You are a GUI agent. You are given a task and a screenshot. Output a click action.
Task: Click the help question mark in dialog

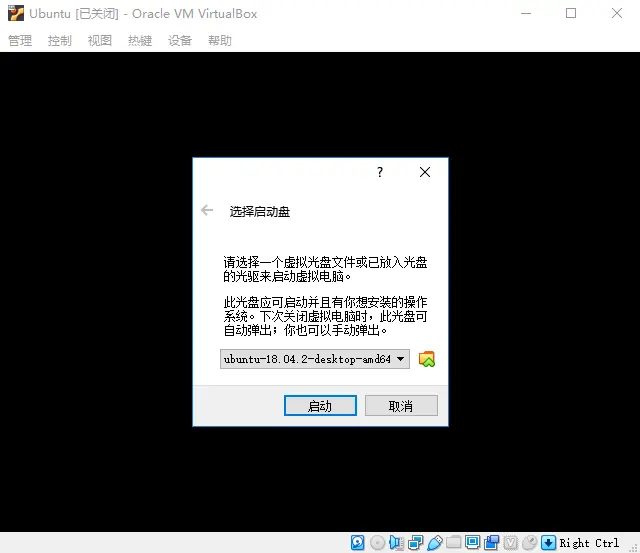[x=380, y=172]
